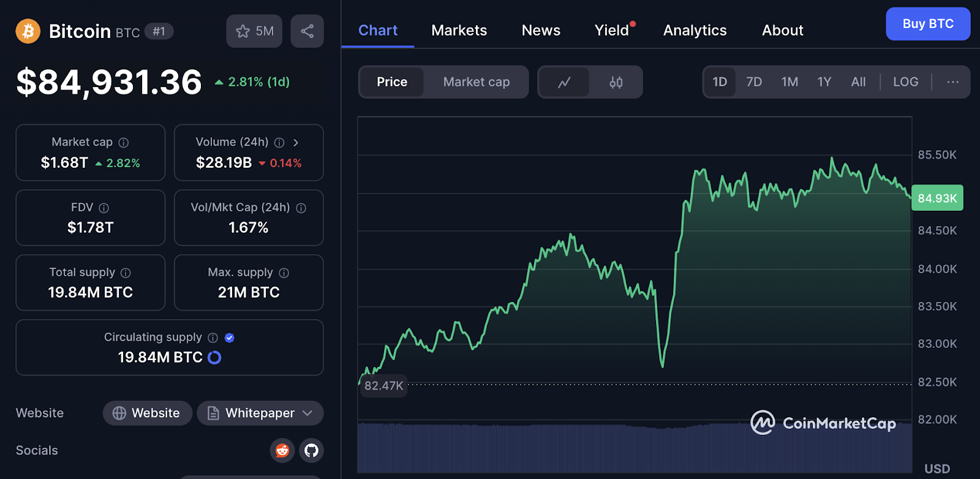This screenshot has height=479, width=980.
Task: Switch to the candlestick chart icon
Action: pos(616,82)
